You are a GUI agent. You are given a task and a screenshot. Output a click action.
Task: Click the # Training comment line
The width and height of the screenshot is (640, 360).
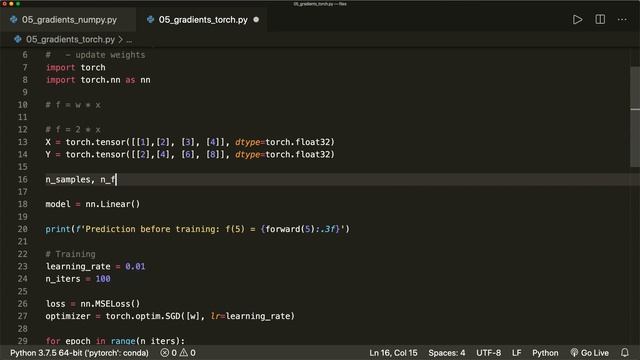click(x=70, y=254)
